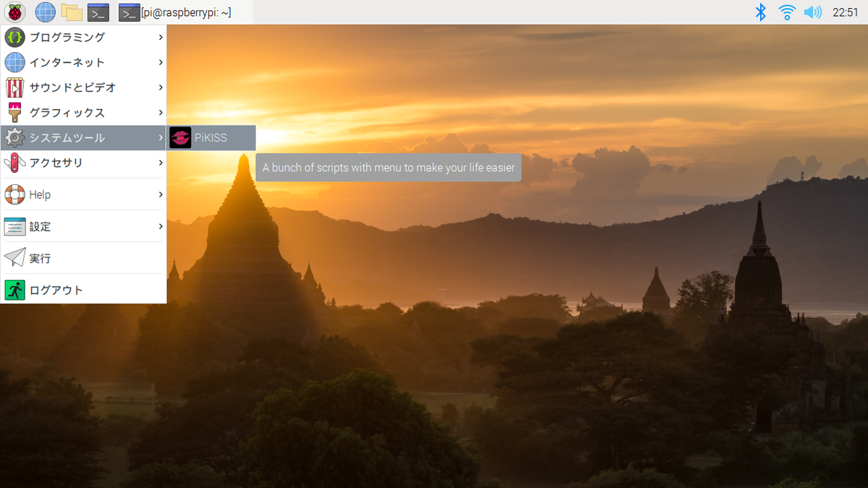Click the volume speaker icon
Viewport: 868px width, 488px height.
(x=812, y=12)
